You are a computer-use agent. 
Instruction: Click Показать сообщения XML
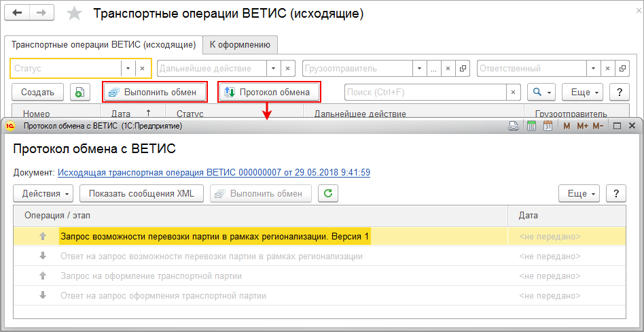(x=142, y=193)
